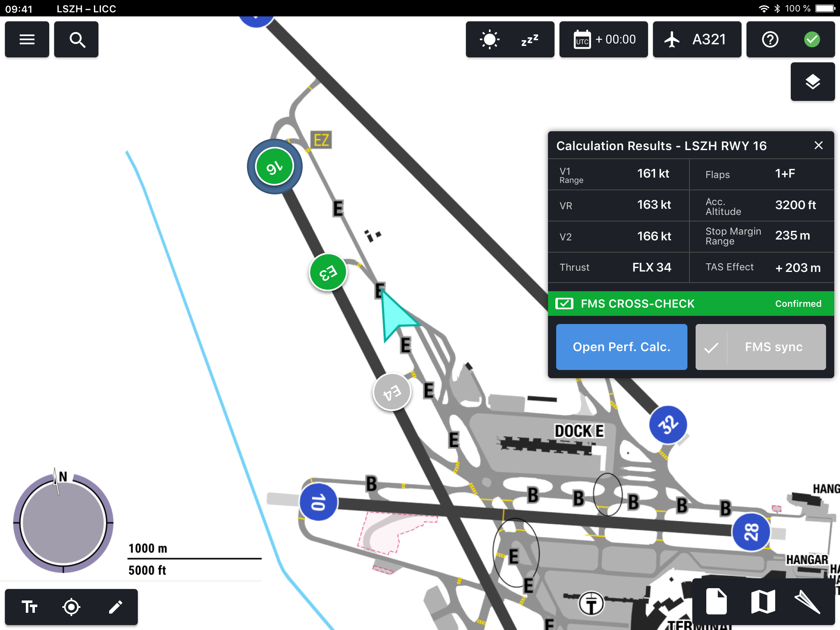Tap the text size tool
Screen dimensions: 840x630
30,607
